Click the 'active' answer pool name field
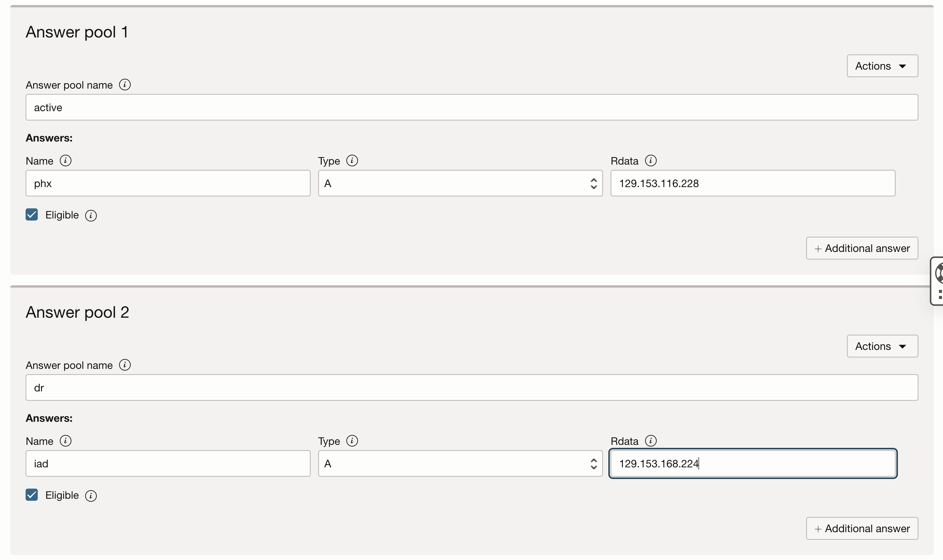The width and height of the screenshot is (943, 560). pos(471,107)
